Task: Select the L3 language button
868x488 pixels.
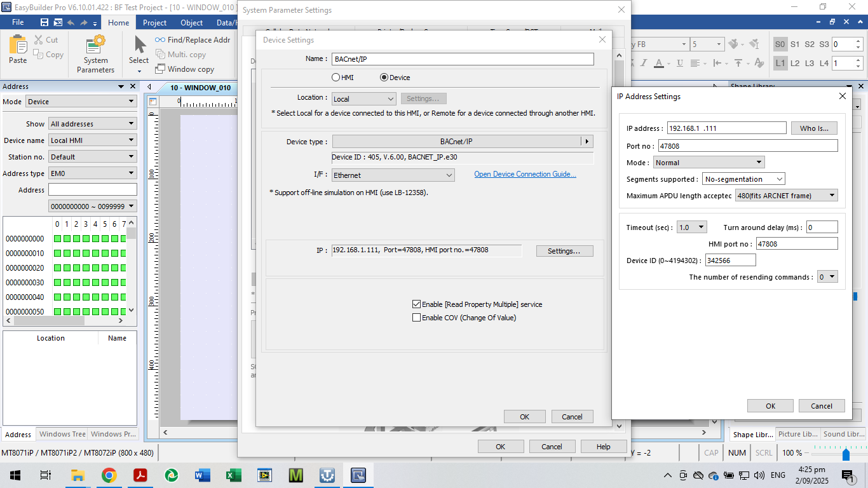Action: pos(810,64)
